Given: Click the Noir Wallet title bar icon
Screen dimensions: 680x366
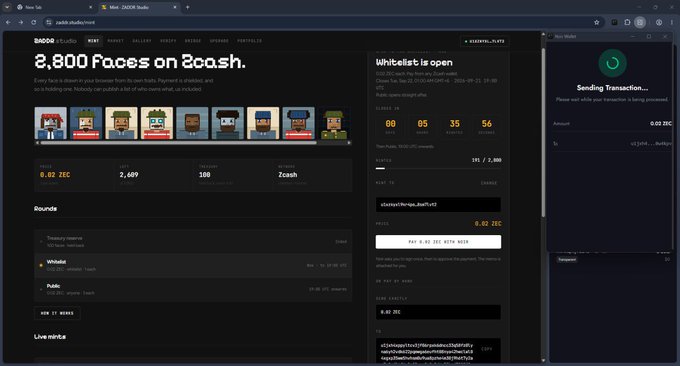Looking at the screenshot, I should (x=551, y=36).
